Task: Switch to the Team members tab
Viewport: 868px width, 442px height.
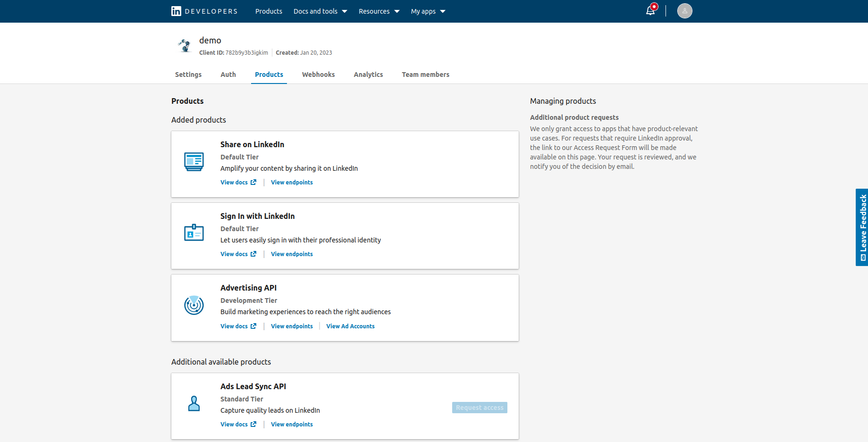Action: point(426,75)
